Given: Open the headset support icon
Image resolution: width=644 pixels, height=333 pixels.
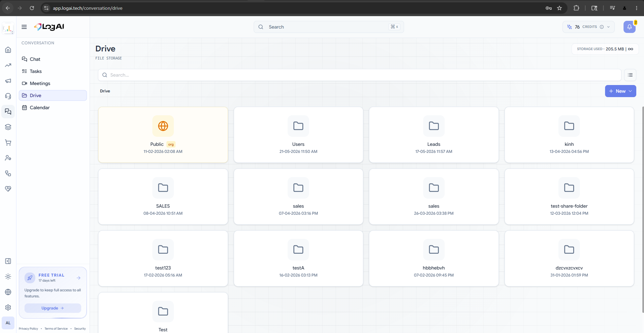Looking at the screenshot, I should pos(8,96).
